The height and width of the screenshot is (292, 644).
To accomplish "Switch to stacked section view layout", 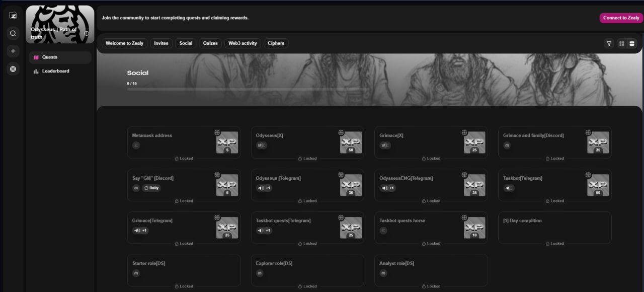I will click(632, 43).
